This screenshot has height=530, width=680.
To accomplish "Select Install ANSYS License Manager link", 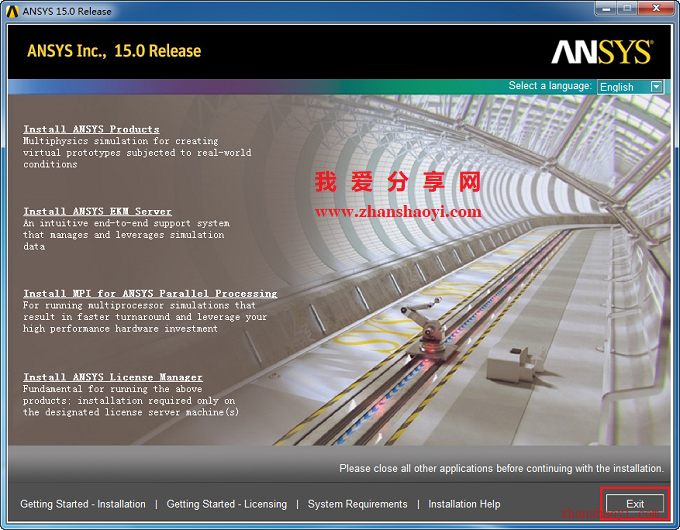I will point(113,377).
